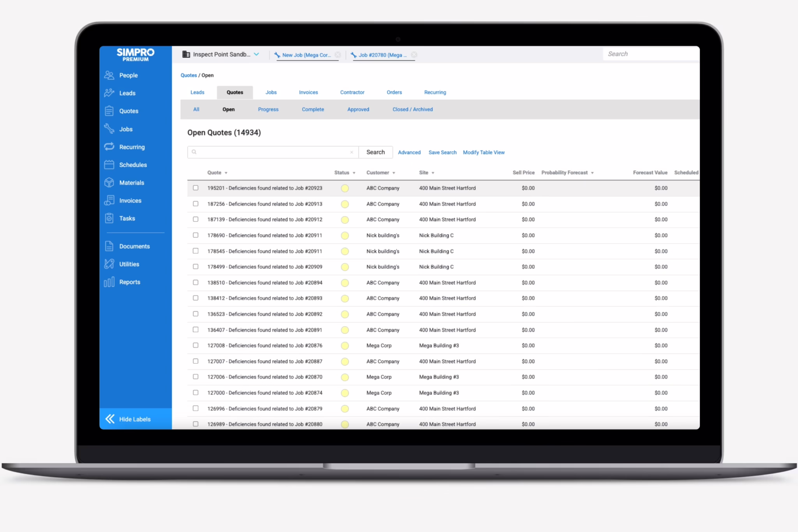Check the box for quote 195201
Screen dimensions: 798x532
pos(196,188)
